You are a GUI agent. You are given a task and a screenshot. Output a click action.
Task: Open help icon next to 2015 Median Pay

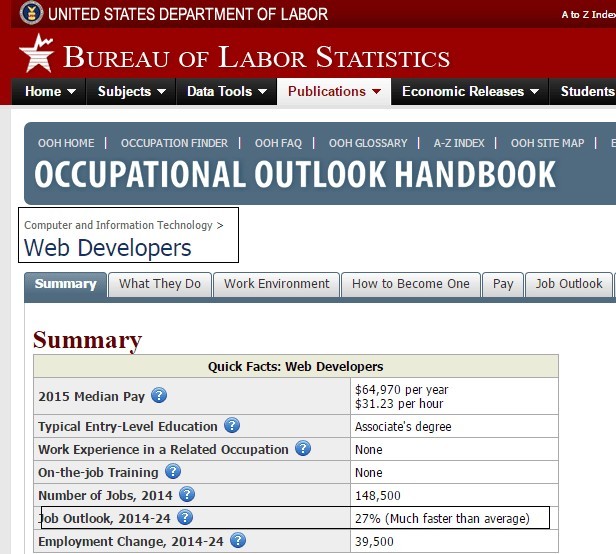pos(159,395)
